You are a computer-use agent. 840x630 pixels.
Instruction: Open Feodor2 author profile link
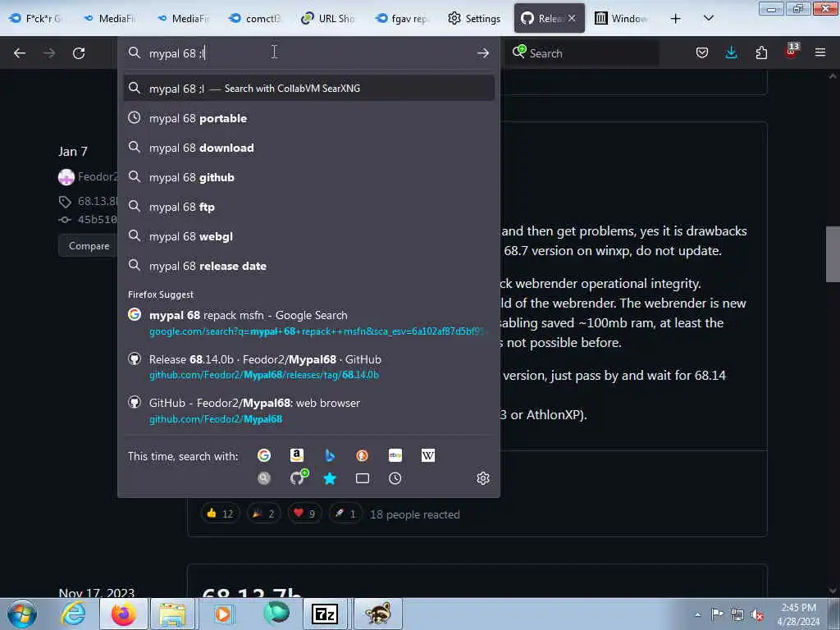tap(98, 176)
